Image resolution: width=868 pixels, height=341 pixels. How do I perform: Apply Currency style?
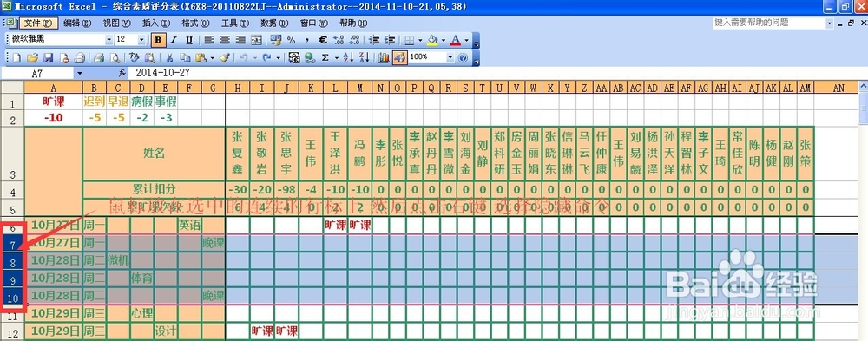click(275, 40)
